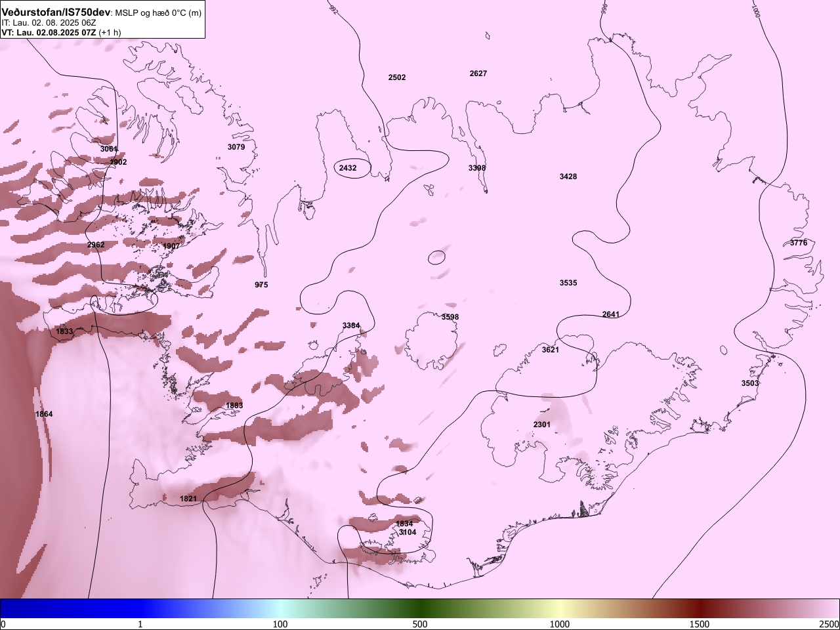Click the 1500 tick on color scale
The width and height of the screenshot is (840, 630).
click(x=700, y=623)
